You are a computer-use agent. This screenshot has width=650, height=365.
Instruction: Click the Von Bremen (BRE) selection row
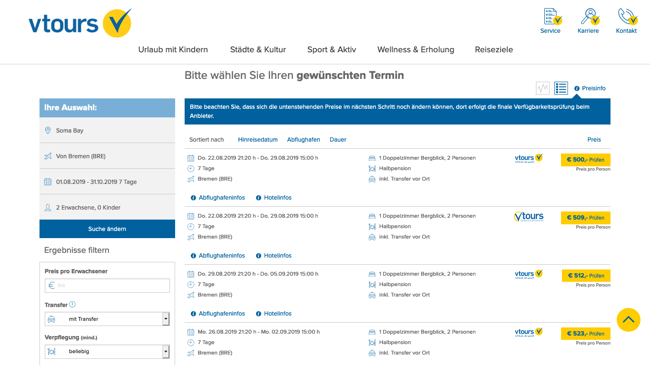point(107,156)
